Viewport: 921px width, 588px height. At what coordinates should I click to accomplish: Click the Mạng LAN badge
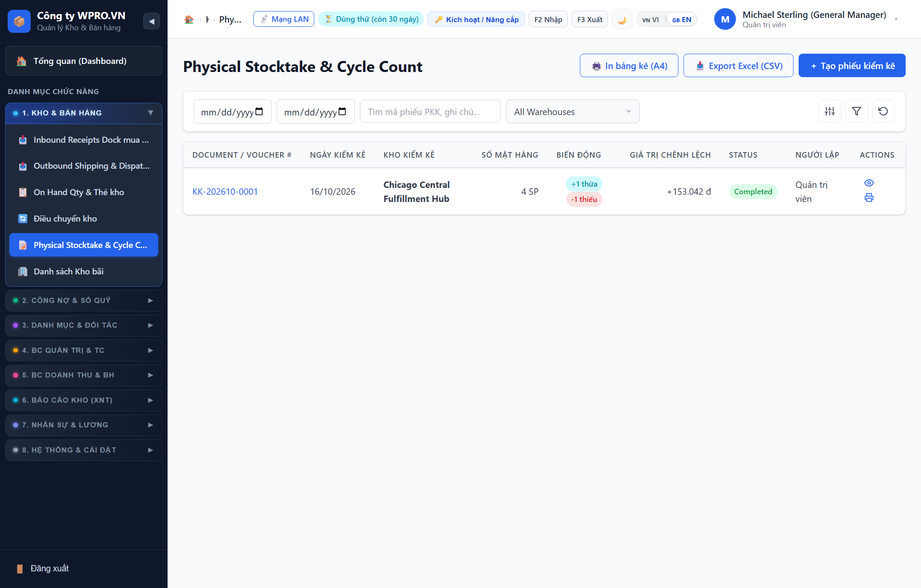pyautogui.click(x=284, y=19)
